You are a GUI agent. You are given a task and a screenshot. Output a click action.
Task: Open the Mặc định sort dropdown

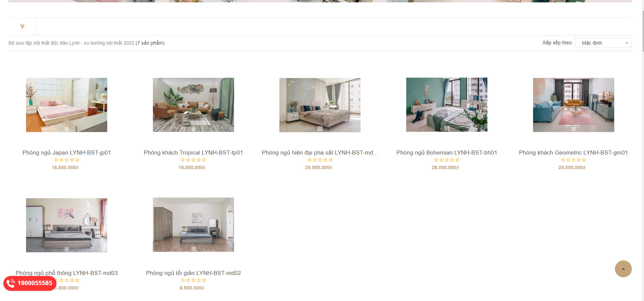(603, 43)
